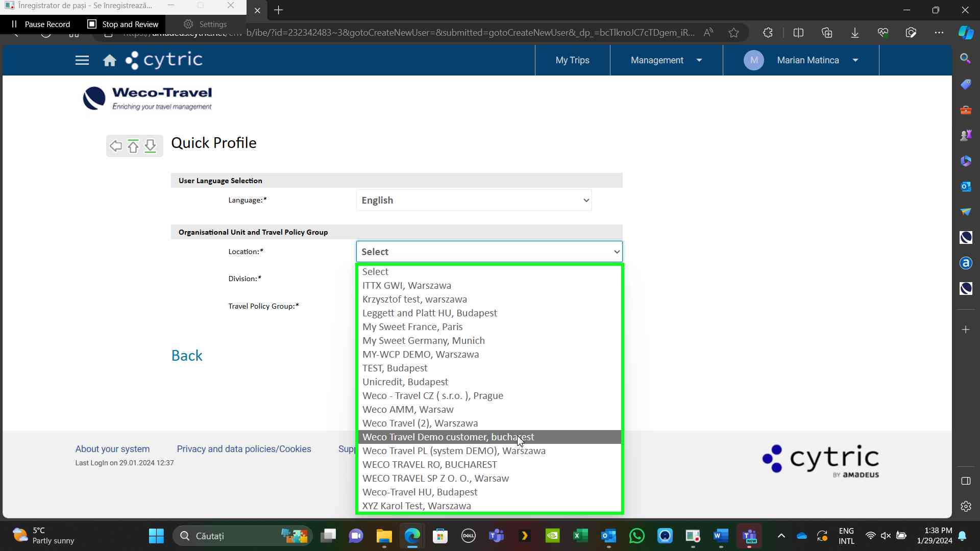This screenshot has height=551, width=980.
Task: Open Edge sidebar games chess icon
Action: coord(965,135)
